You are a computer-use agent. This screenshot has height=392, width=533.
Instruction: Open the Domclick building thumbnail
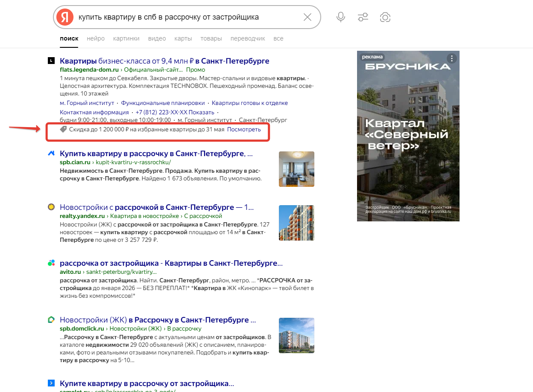pos(296,335)
